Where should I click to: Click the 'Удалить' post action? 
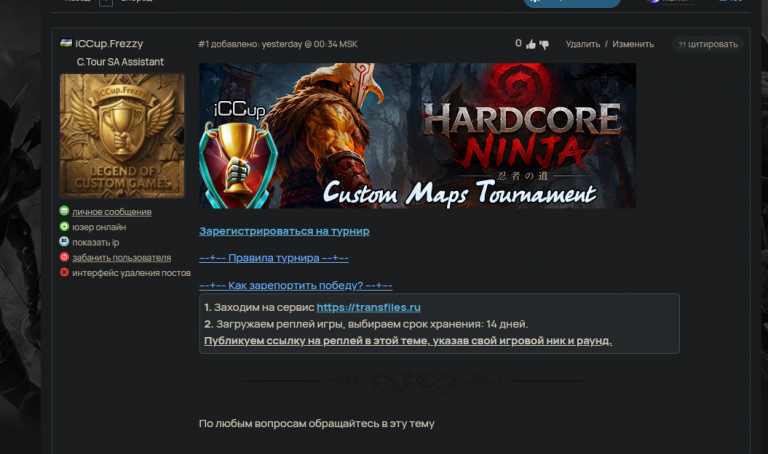point(583,44)
